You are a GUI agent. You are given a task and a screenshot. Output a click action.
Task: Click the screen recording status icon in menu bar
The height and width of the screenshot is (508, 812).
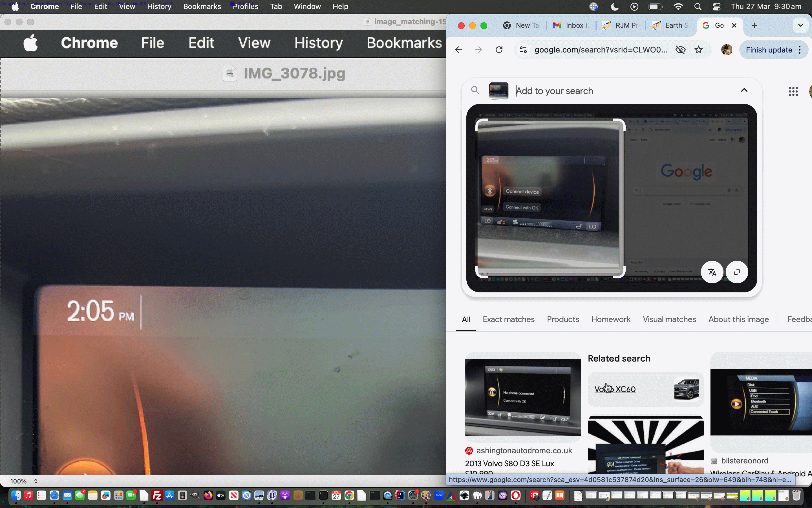634,7
